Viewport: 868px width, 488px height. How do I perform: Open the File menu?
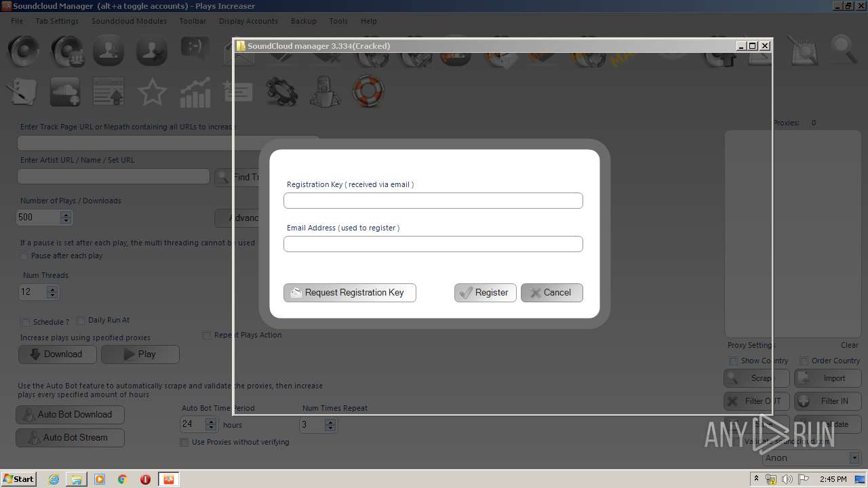(17, 21)
